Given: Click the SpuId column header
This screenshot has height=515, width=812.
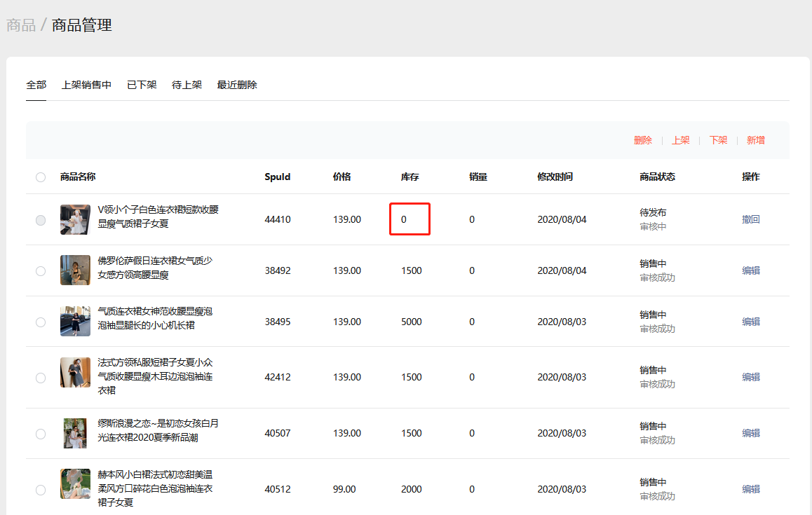Looking at the screenshot, I should click(x=278, y=177).
